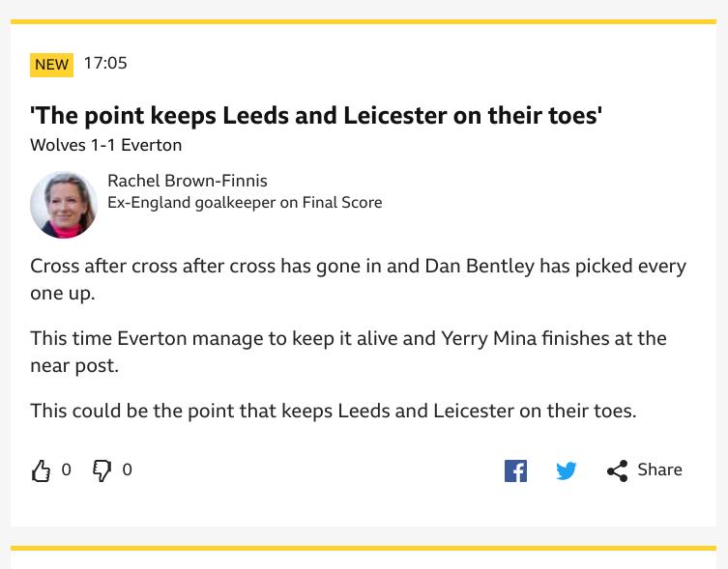
Task: Click the yellow NEW badge
Action: (x=51, y=65)
